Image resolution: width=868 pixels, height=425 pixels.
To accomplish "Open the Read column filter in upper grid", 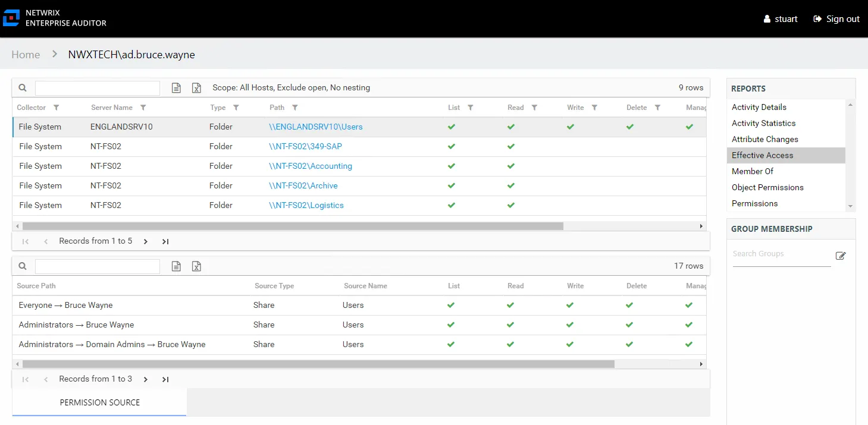I will coord(534,108).
